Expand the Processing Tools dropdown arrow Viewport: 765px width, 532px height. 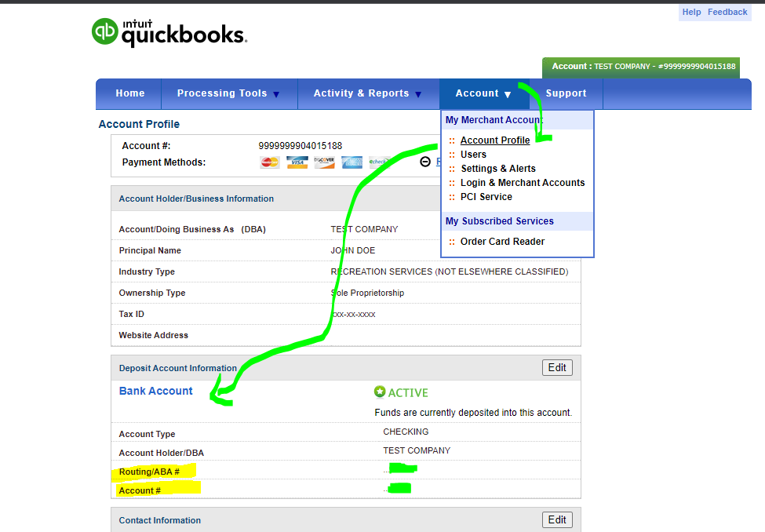coord(276,94)
